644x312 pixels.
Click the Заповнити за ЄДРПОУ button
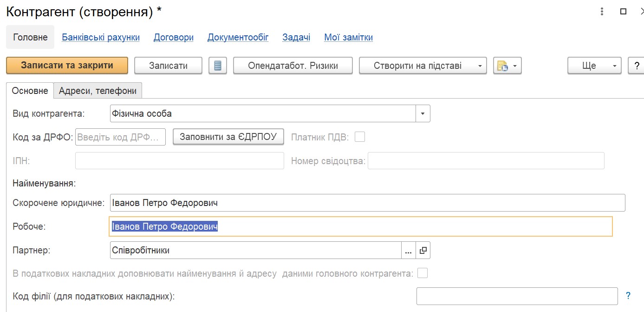pyautogui.click(x=228, y=137)
